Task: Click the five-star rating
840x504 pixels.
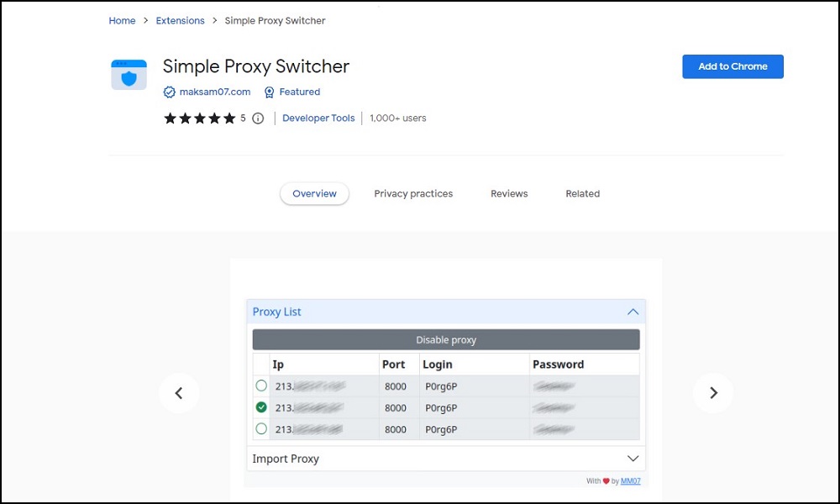Action: (199, 118)
